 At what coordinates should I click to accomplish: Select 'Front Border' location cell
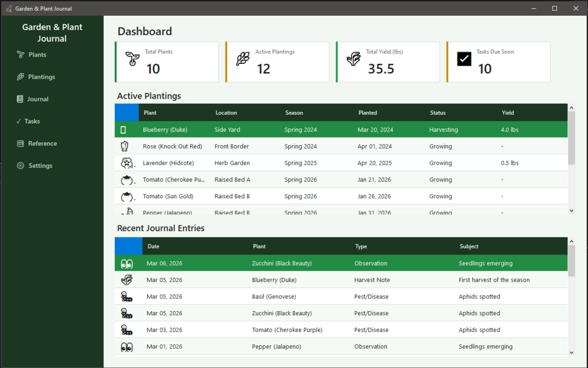click(x=231, y=146)
